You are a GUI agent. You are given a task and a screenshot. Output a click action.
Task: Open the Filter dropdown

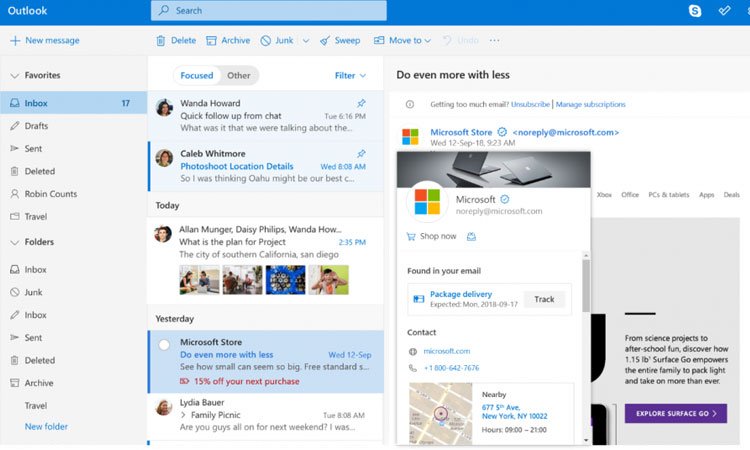350,75
